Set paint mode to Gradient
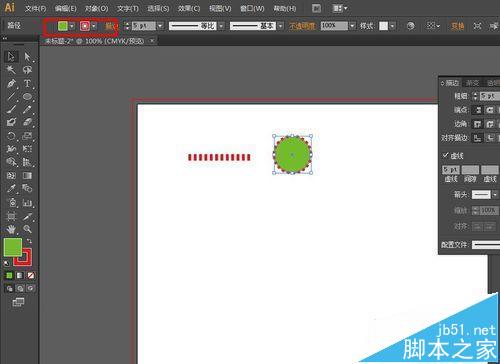 pyautogui.click(x=20, y=275)
